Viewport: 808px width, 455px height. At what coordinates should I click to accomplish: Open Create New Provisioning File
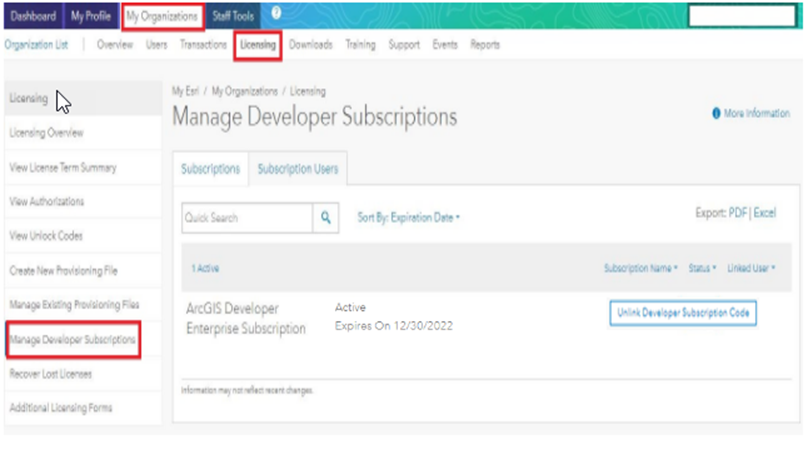63,271
